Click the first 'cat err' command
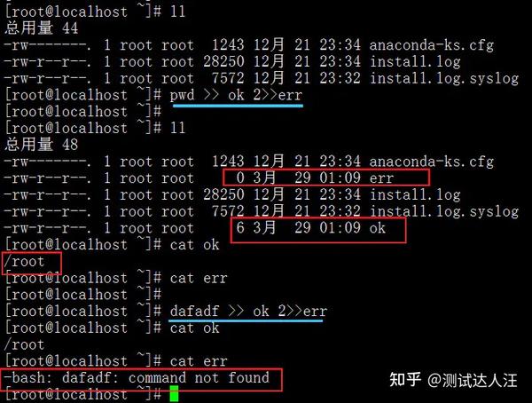This screenshot has height=403, width=532. pos(199,278)
